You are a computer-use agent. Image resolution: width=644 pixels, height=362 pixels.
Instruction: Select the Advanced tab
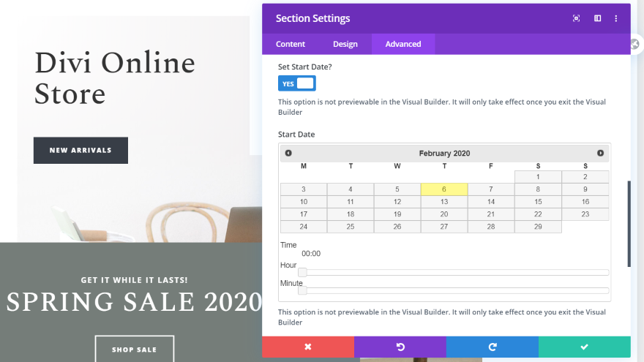click(403, 44)
